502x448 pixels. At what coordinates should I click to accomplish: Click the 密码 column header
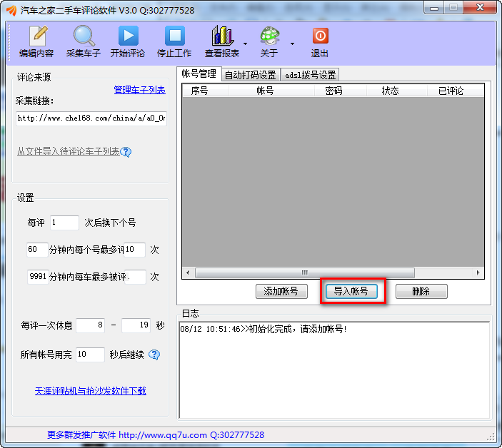pos(340,91)
